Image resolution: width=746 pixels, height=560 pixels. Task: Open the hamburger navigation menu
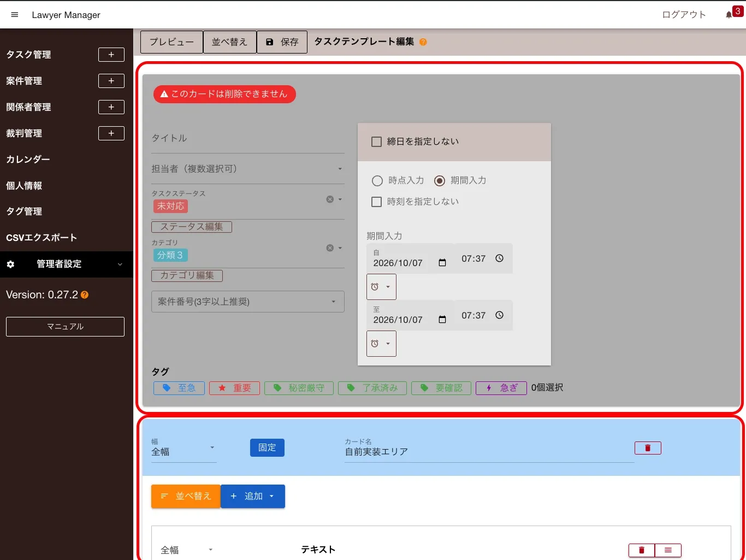(15, 15)
